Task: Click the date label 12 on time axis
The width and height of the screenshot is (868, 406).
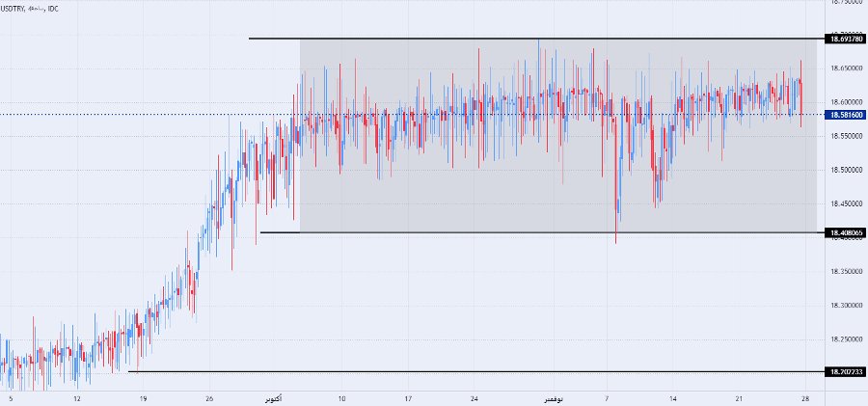Action: click(77, 399)
